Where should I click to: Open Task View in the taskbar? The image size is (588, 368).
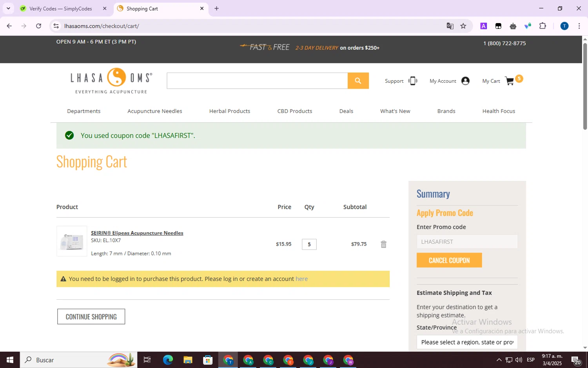point(147,360)
